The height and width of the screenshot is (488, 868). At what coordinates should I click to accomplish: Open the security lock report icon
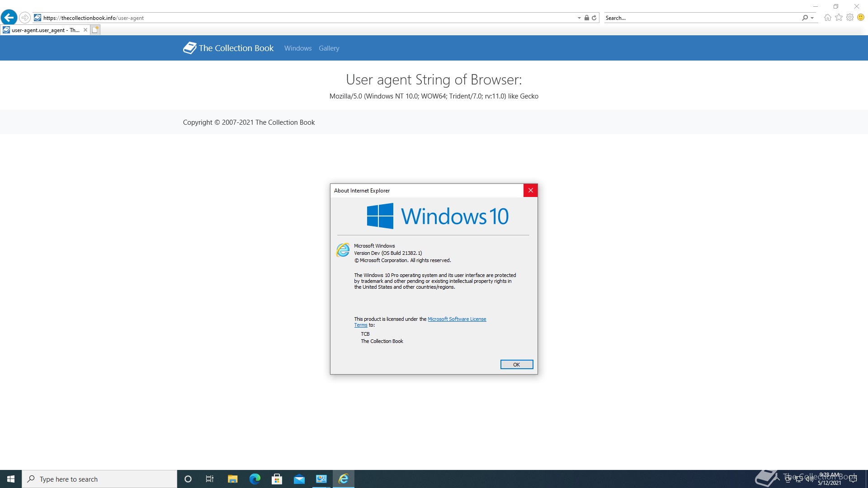[x=586, y=18]
